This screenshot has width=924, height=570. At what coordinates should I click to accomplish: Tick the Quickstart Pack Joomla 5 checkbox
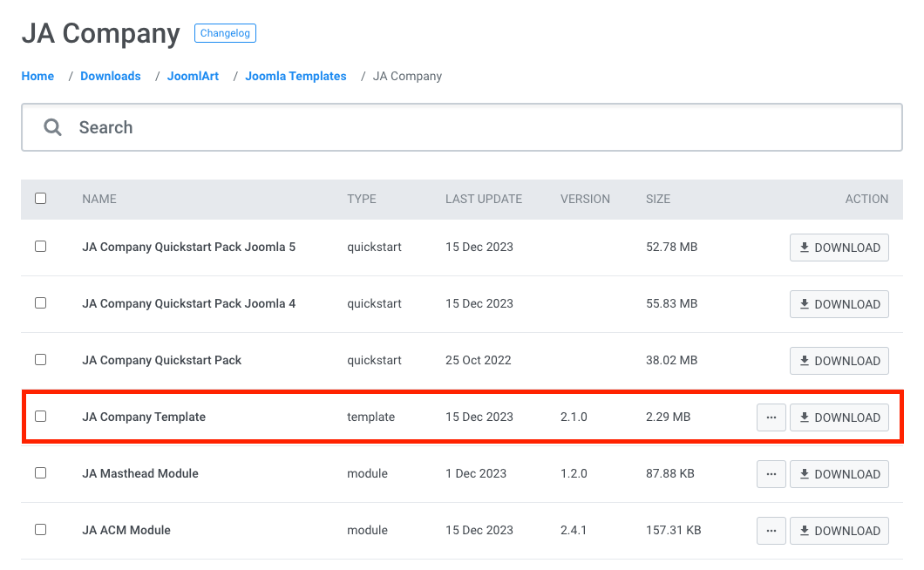[40, 247]
